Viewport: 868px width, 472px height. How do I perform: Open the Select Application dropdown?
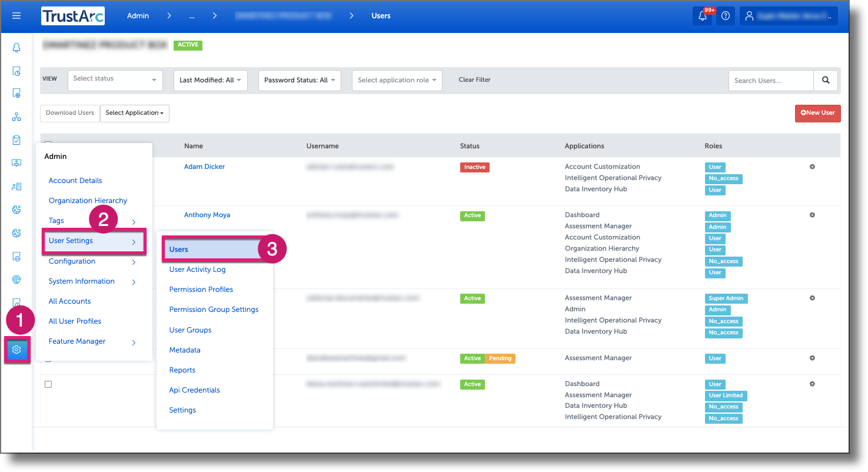(134, 113)
